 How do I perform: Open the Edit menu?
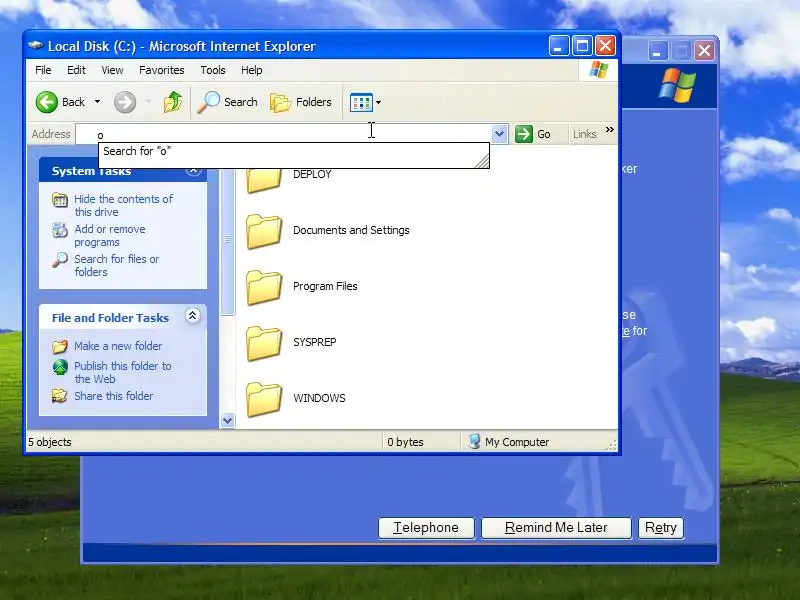pos(76,70)
